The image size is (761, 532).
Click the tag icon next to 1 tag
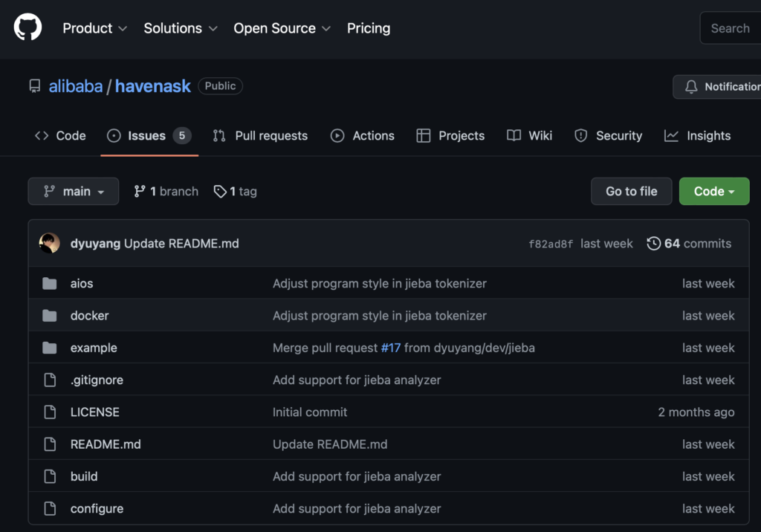pos(220,192)
